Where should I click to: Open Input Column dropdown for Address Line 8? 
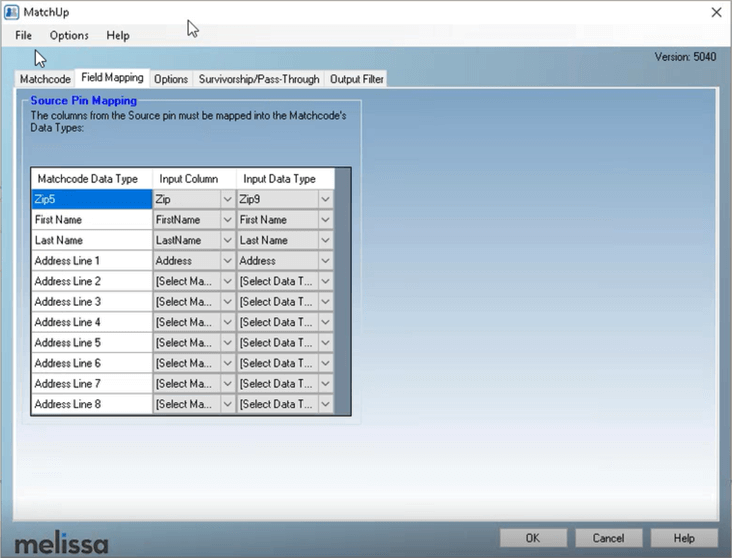[227, 404]
